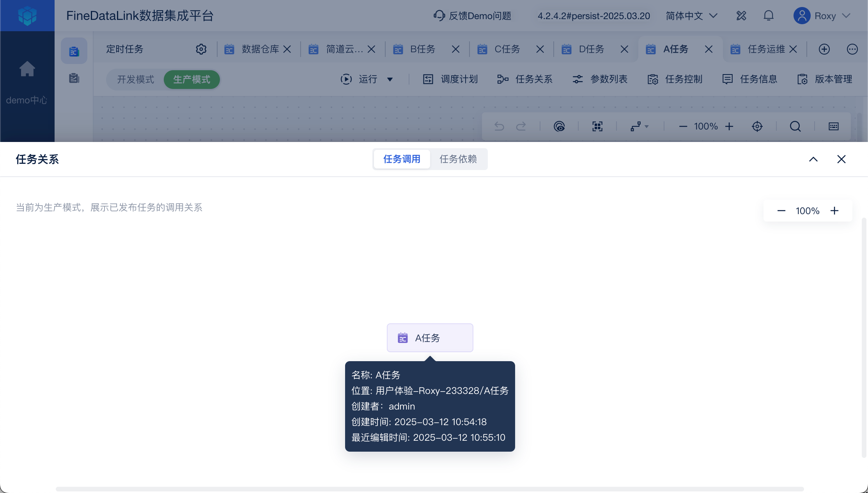Open the task operations clipboard sidebar icon
This screenshot has width=868, height=493.
[x=74, y=78]
